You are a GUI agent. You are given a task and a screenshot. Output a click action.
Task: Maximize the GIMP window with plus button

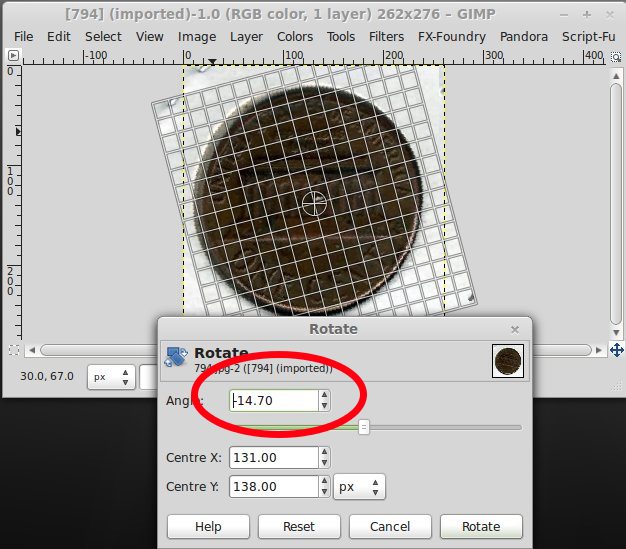point(586,15)
